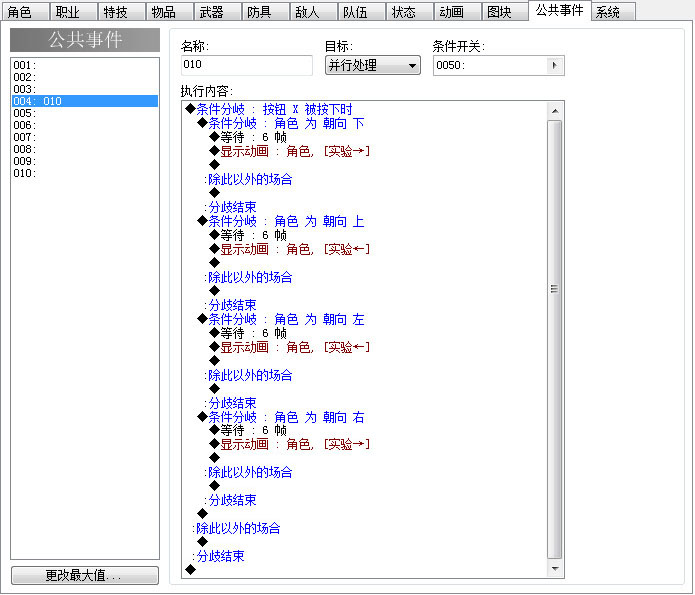695x595 pixels.
Task: Select common event 001 in list
Action: [x=85, y=65]
